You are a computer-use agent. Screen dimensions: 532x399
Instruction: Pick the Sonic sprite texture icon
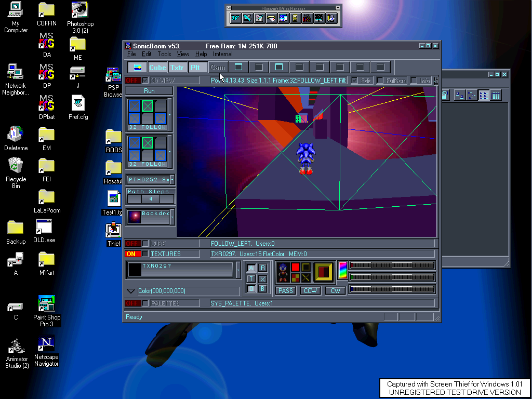(283, 272)
